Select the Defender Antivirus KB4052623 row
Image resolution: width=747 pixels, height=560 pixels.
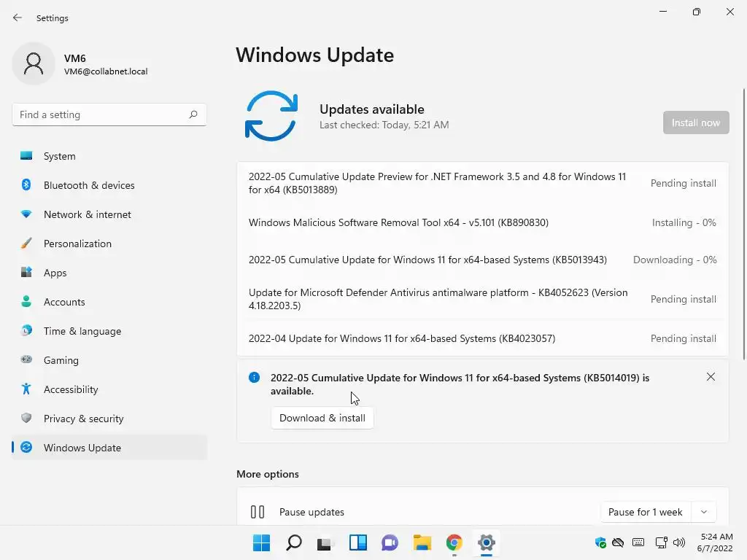coord(483,299)
